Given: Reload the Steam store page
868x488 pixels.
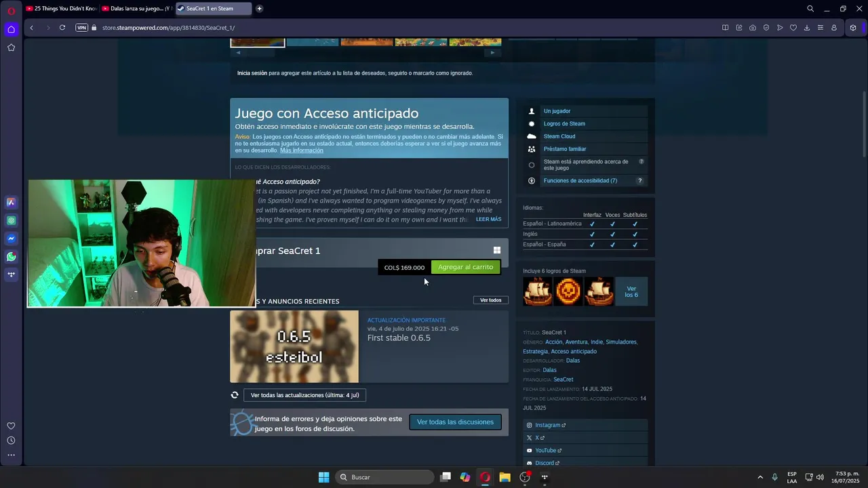Looking at the screenshot, I should click(62, 28).
